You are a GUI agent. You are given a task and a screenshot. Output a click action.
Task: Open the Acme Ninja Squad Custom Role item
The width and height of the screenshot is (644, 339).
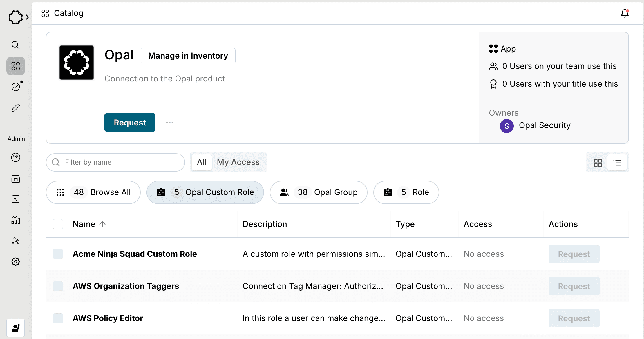[x=135, y=254]
